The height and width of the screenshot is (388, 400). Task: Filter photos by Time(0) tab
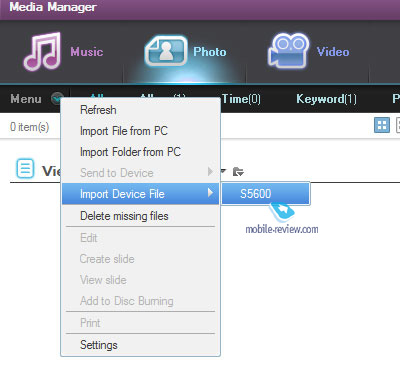pyautogui.click(x=241, y=99)
